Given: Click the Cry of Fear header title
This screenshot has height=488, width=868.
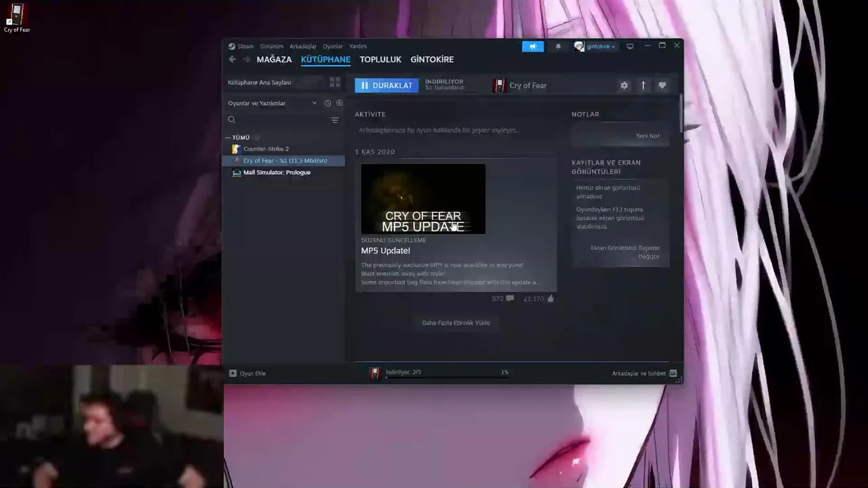Looking at the screenshot, I should (528, 85).
